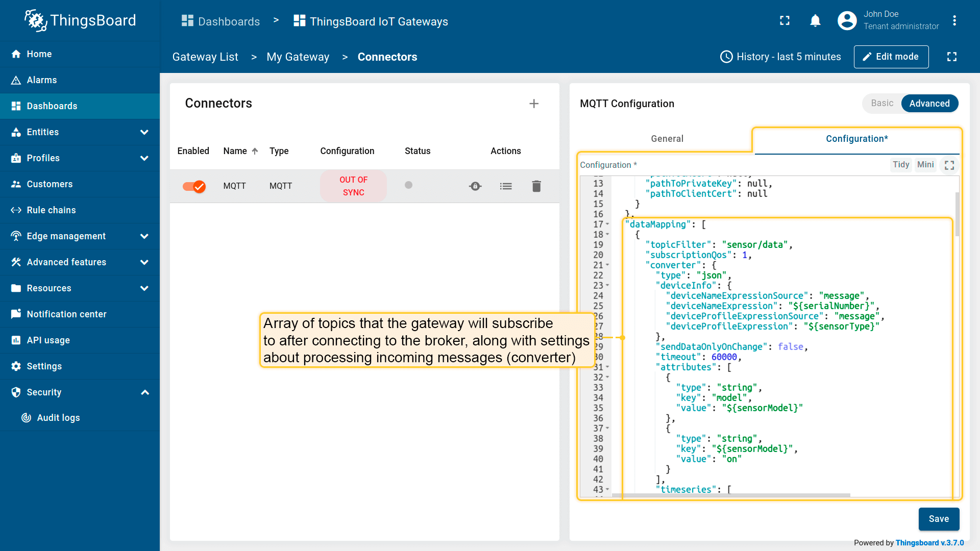Fold converter object at line 21
Screen dimensions: 980x551
point(607,265)
